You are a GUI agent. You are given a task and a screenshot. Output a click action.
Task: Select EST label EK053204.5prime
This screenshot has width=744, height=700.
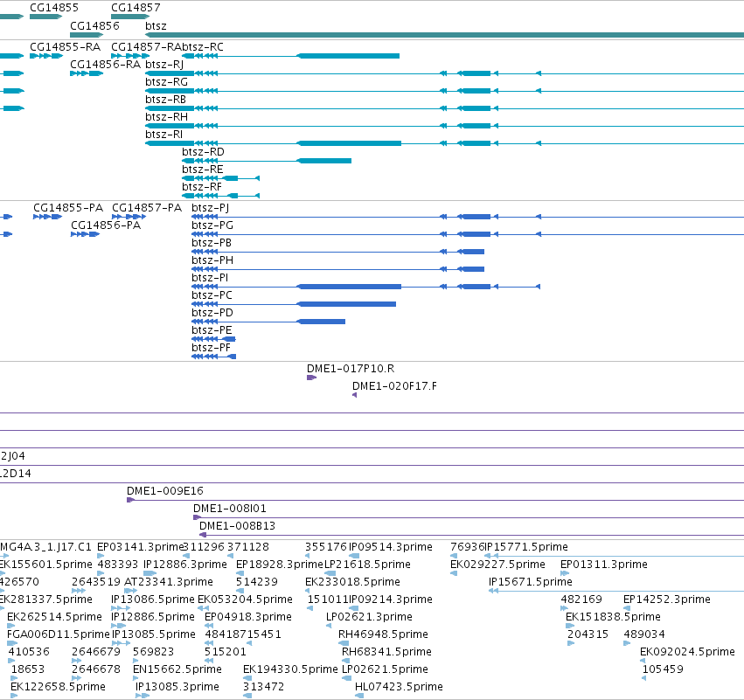[x=245, y=600]
